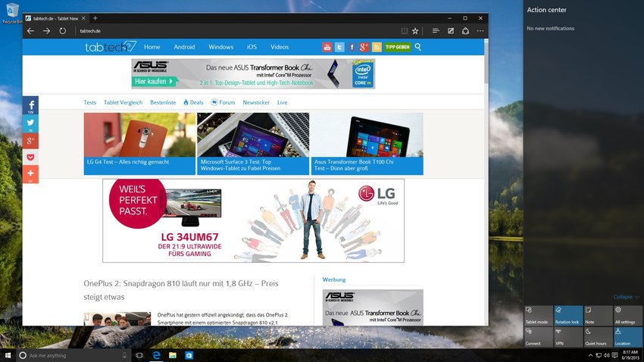Open the Videos menu item
The height and width of the screenshot is (362, 644).
(280, 47)
